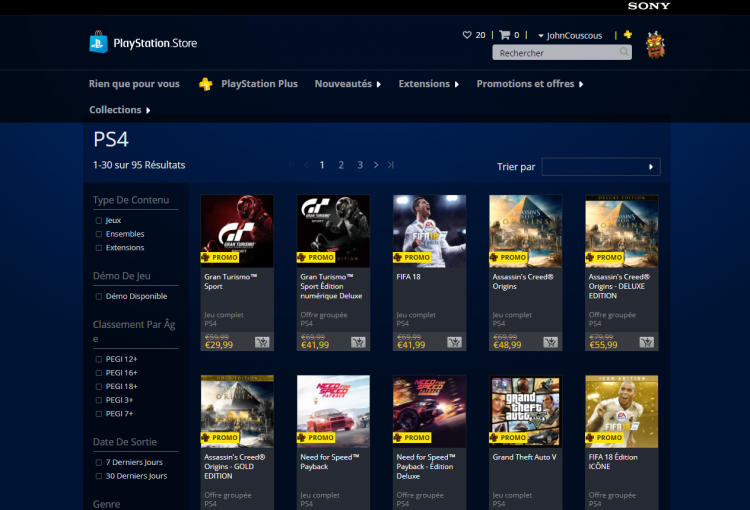Add Gran Turismo Sport Deluxe edition to cart

[358, 342]
